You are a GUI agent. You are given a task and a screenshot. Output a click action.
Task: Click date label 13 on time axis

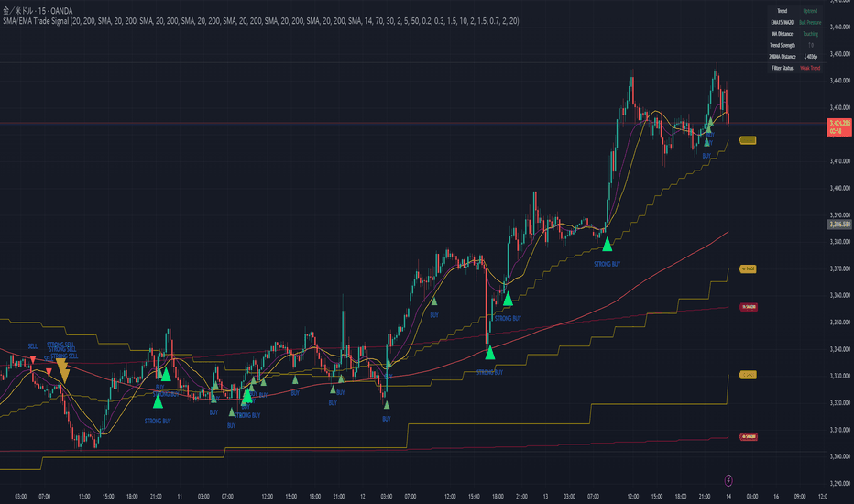(x=545, y=497)
